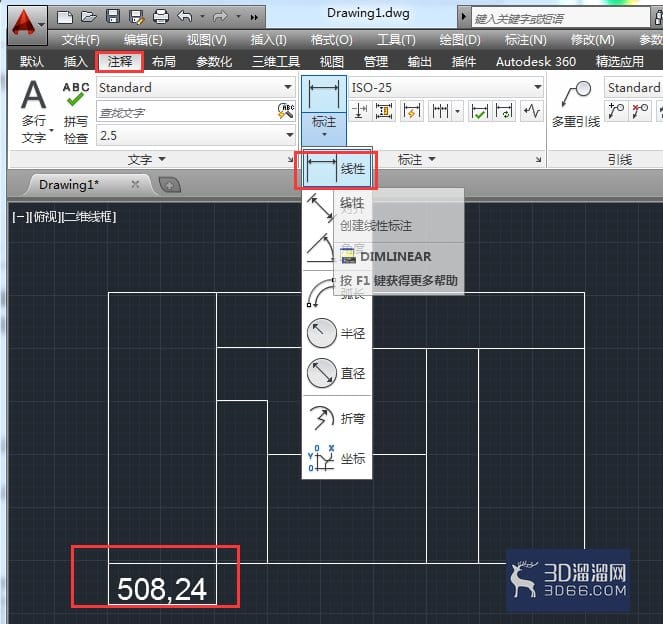Expand the 标注 panel title

tap(416, 160)
